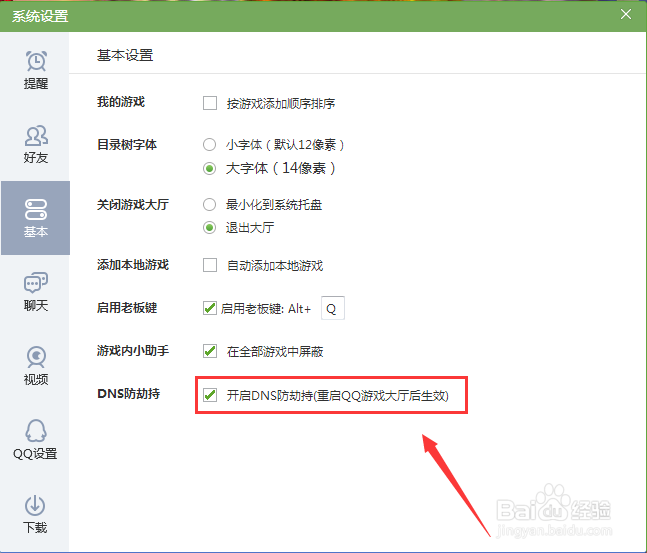This screenshot has width=647, height=553.
Task: Open the QQ设置 penguin icon
Action: 36,431
